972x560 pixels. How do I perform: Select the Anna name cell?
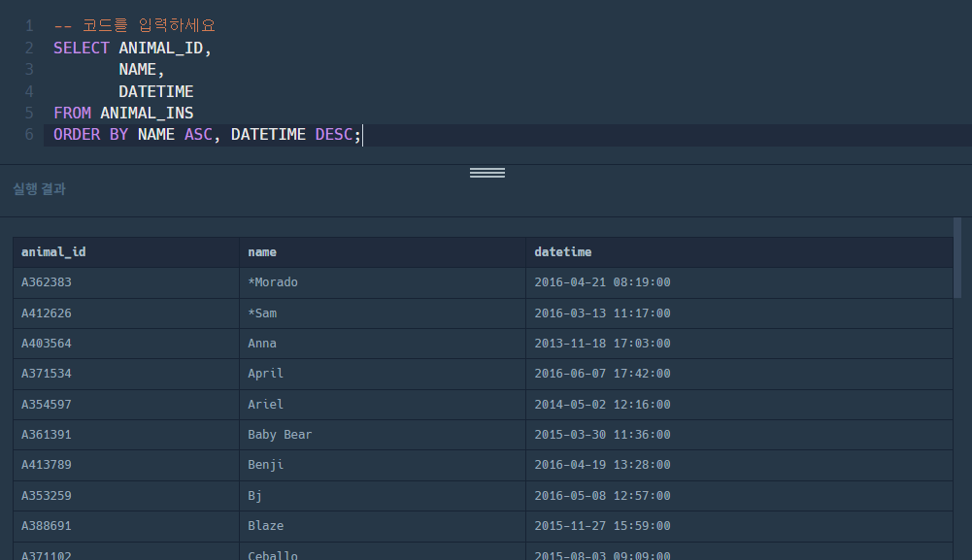(x=383, y=344)
